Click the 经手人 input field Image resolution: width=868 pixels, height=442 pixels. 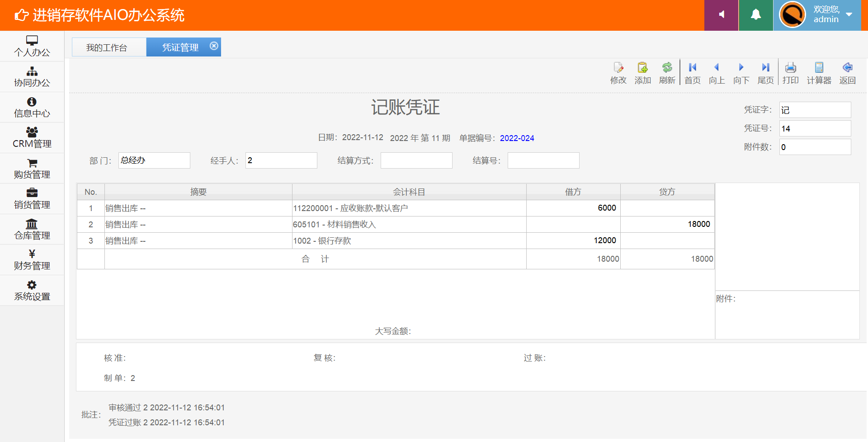(281, 160)
